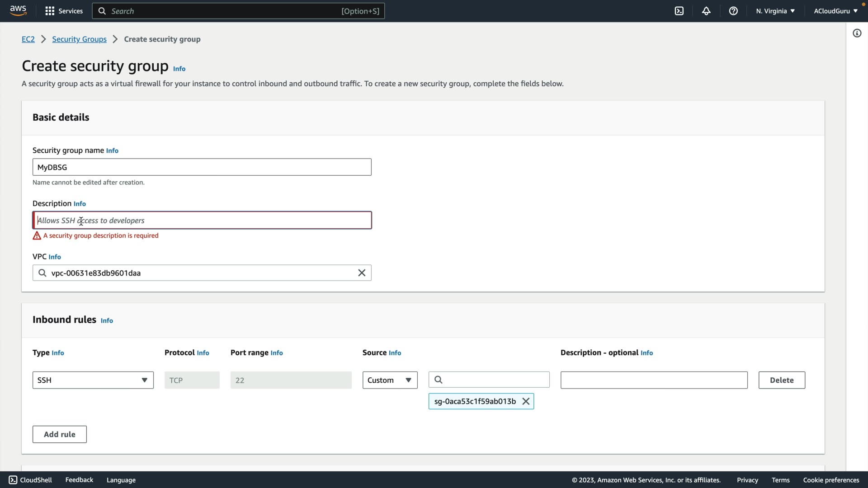Open the notifications bell
The image size is (868, 488).
coord(706,11)
